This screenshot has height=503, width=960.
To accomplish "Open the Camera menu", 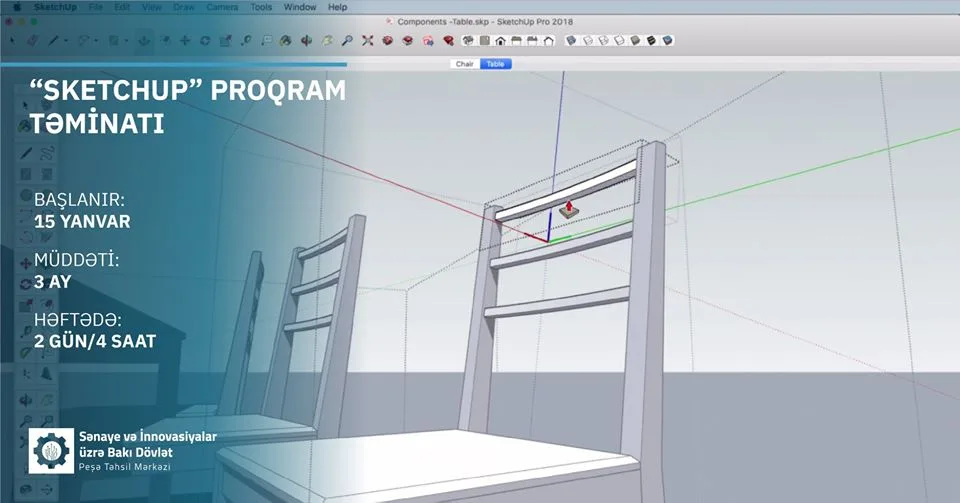I will (x=222, y=7).
